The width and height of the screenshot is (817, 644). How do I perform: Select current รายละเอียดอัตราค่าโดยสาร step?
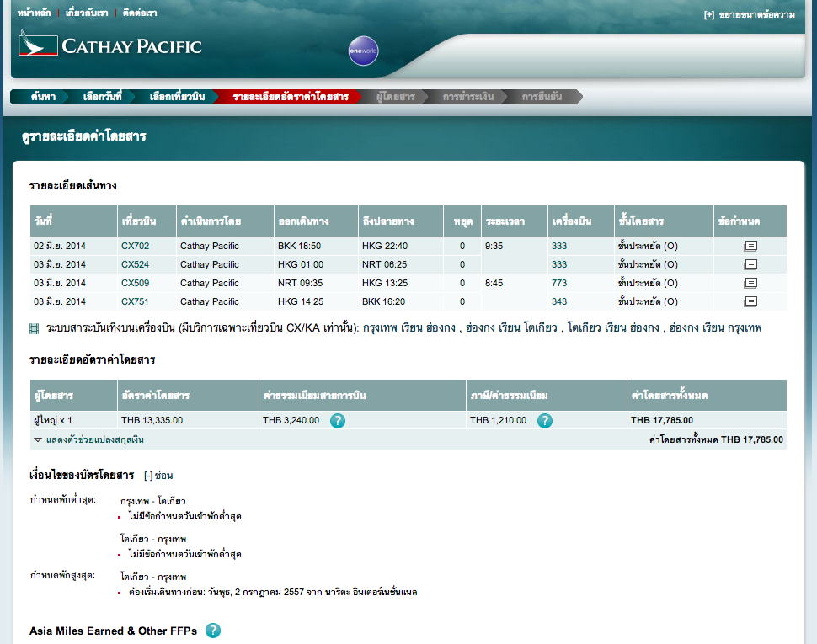291,96
